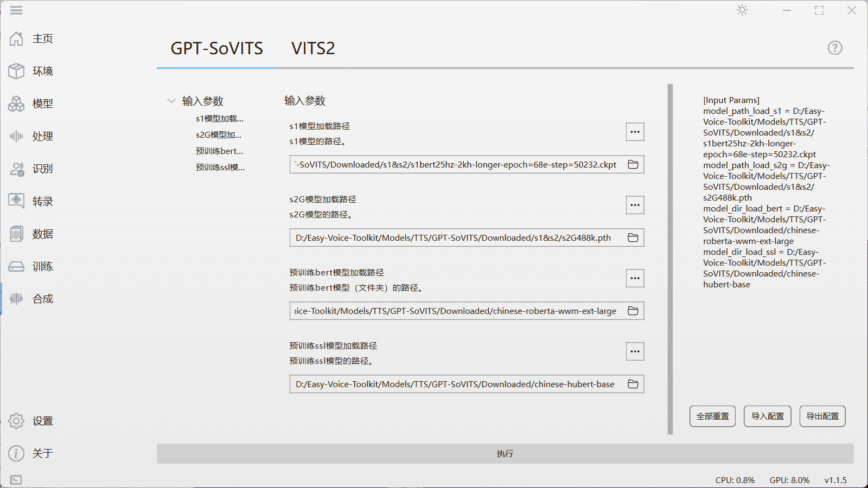Select 预训练bert... tree item
This screenshot has width=868, height=488.
coord(219,151)
